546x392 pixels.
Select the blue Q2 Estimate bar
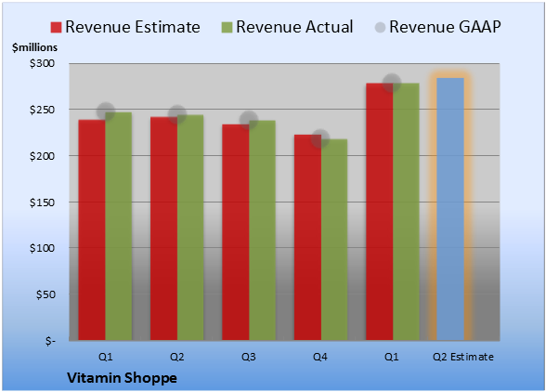point(450,209)
